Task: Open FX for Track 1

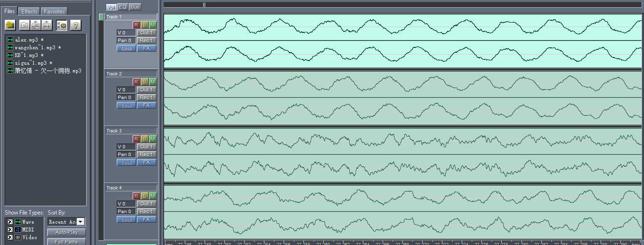Action: (x=147, y=48)
